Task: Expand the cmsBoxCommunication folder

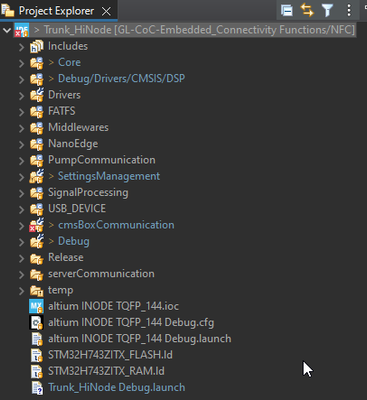Action: 22,226
